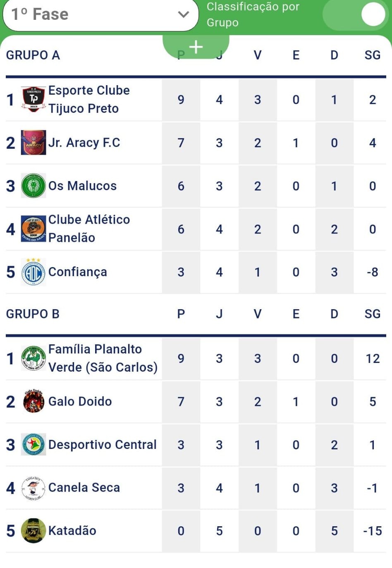Image resolution: width=392 pixels, height=568 pixels.
Task: Open Esporte Clube Tijuco Preto team logo
Action: (33, 99)
